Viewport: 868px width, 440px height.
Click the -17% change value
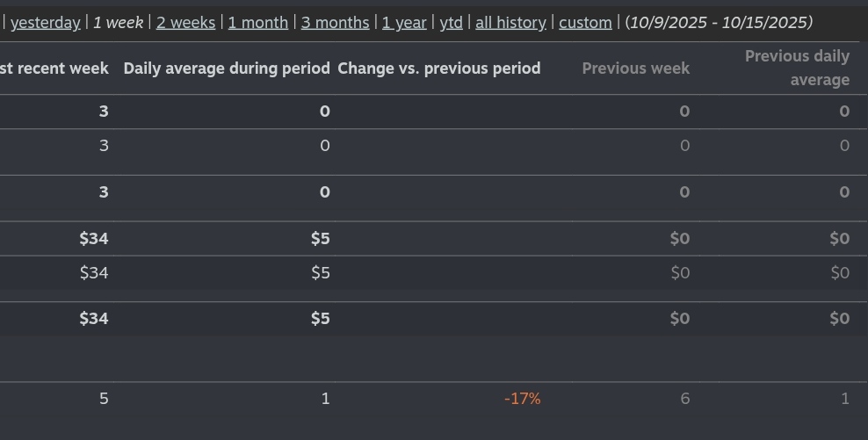click(x=523, y=399)
